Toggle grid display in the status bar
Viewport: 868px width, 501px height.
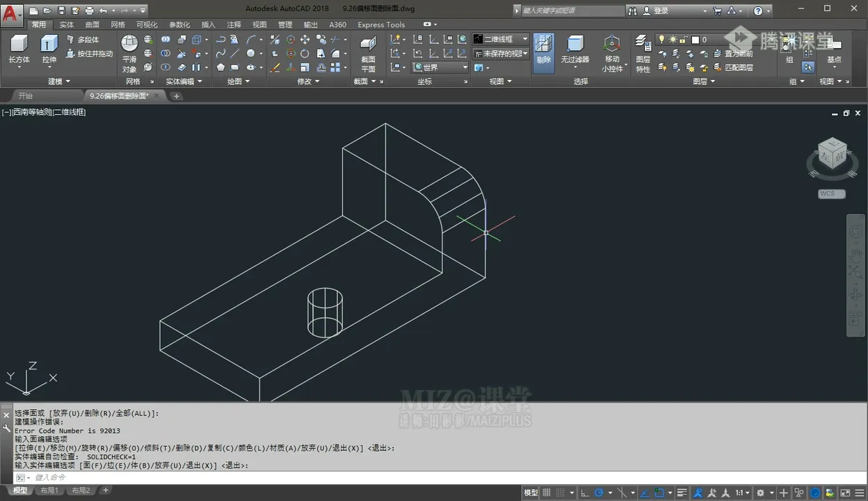547,493
